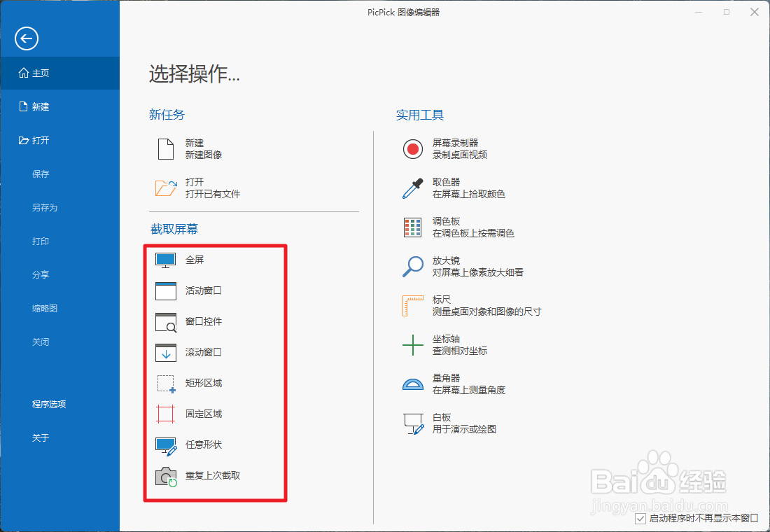The height and width of the screenshot is (532, 770).
Task: Go back using the arrow button
Action: [x=26, y=38]
